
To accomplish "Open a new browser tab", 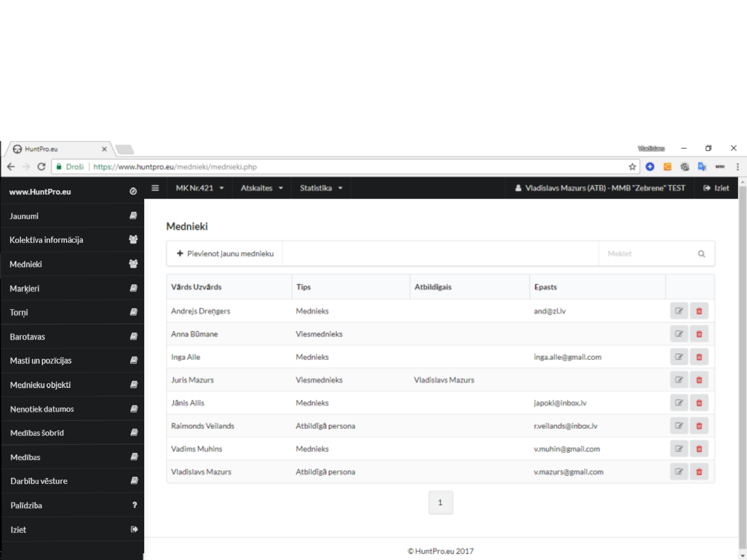I will (125, 150).
